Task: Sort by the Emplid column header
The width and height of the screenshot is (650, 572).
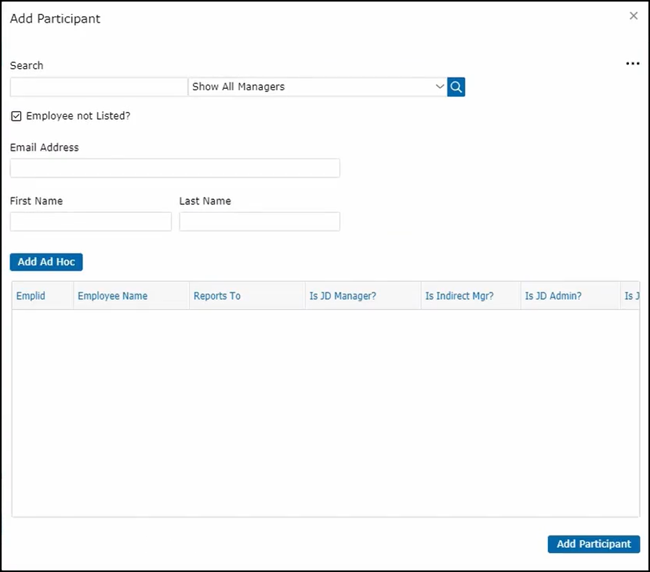Action: click(x=31, y=296)
